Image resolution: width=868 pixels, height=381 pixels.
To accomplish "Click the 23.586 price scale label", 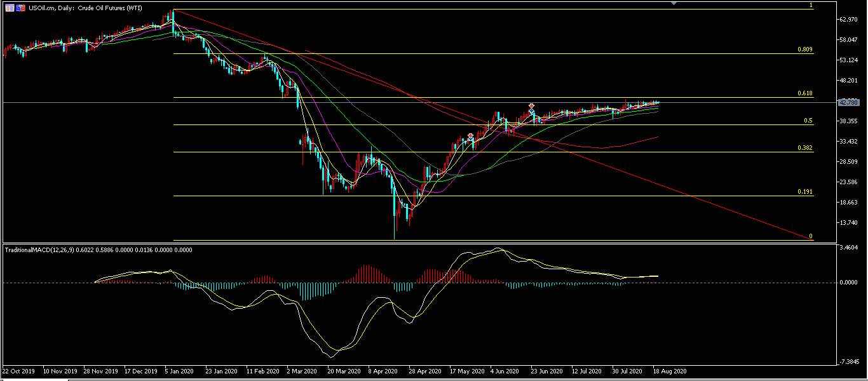I will pyautogui.click(x=849, y=182).
